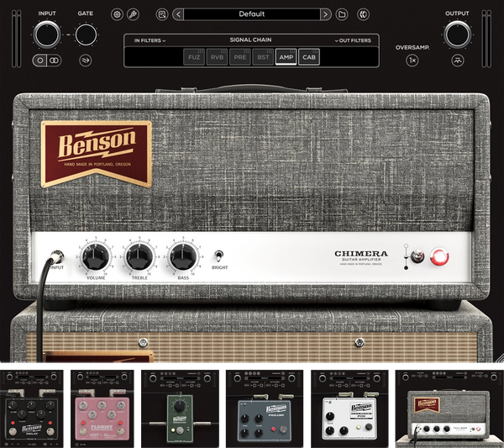Click the INPUT level knob

pos(47,34)
